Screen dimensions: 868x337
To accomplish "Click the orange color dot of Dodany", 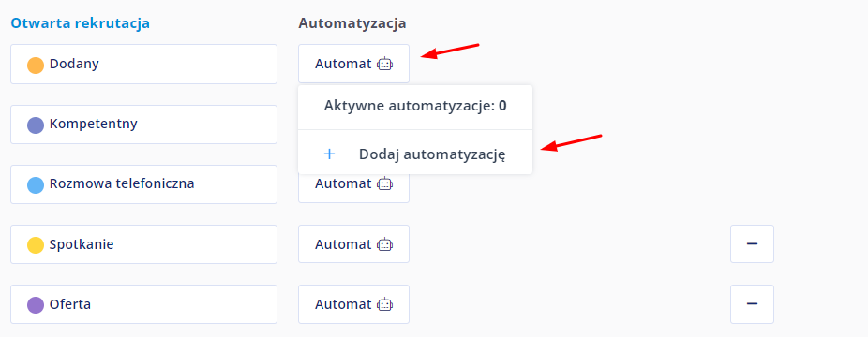I will point(36,66).
